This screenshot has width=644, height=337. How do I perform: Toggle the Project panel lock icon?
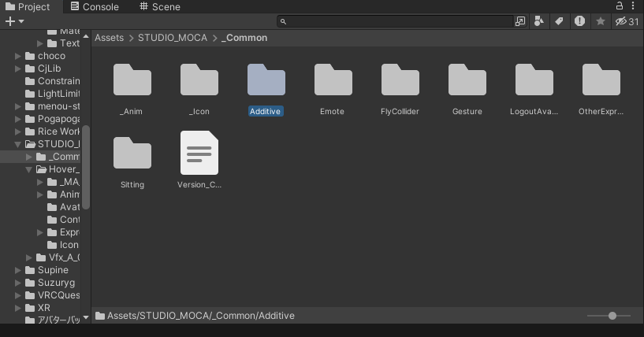click(620, 6)
